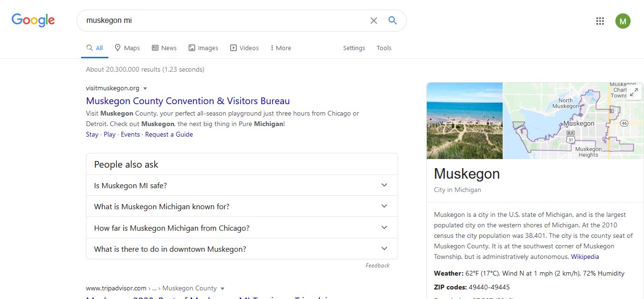Click the Tools button
The image size is (644, 299).
point(384,48)
